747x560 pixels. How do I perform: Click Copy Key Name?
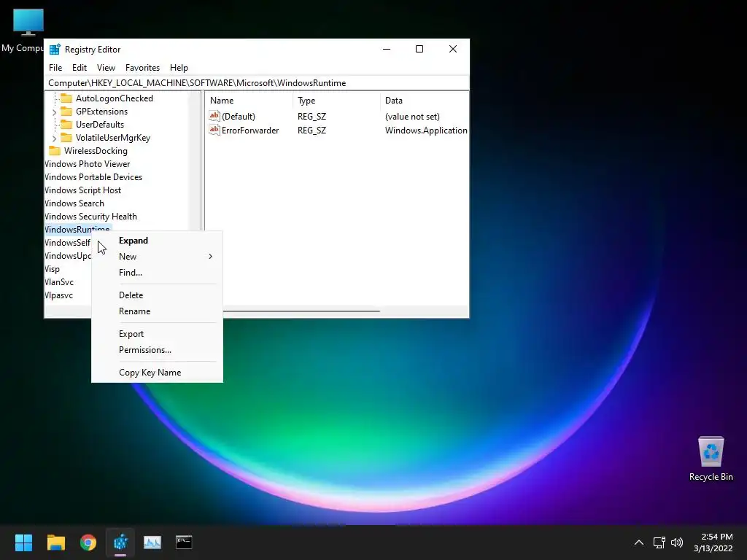150,373
